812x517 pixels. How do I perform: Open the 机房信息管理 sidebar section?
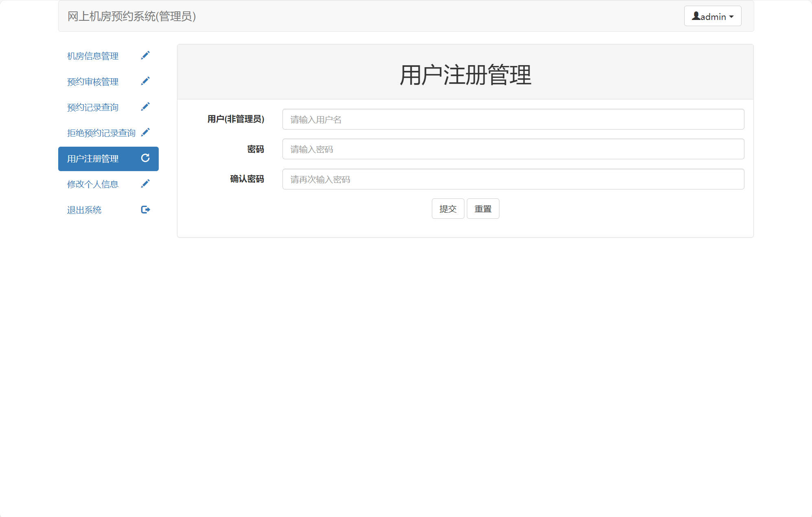click(92, 56)
